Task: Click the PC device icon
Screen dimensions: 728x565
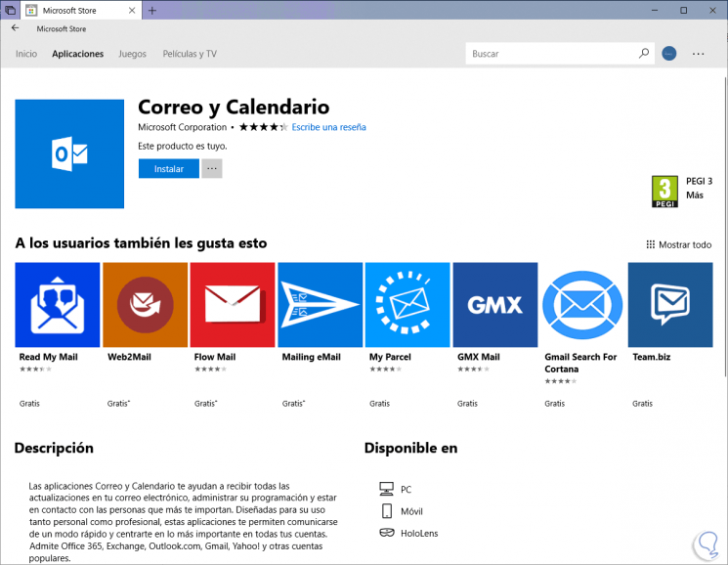Action: coord(386,489)
